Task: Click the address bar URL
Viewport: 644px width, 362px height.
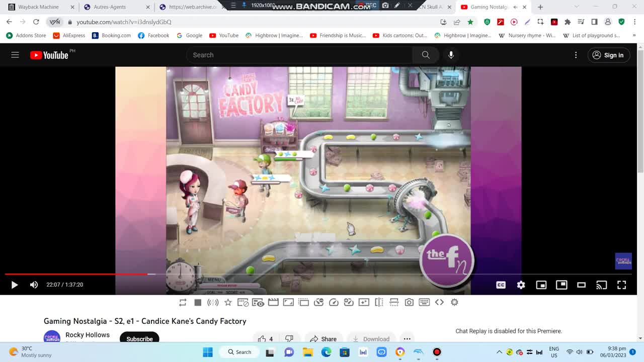Action: coord(124,22)
